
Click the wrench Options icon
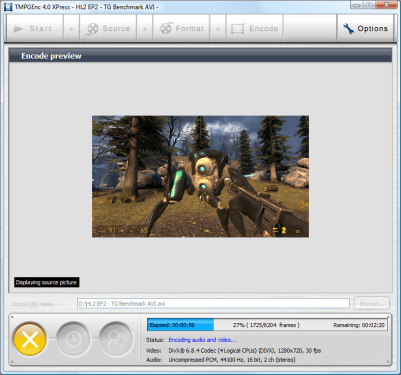pos(348,29)
